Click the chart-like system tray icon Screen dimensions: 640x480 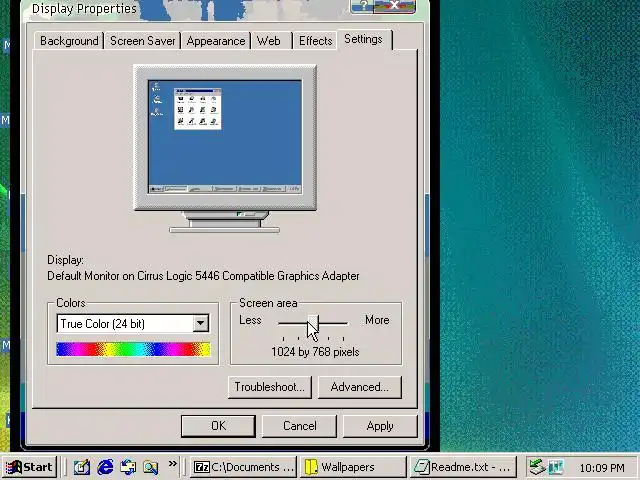pyautogui.click(x=556, y=467)
